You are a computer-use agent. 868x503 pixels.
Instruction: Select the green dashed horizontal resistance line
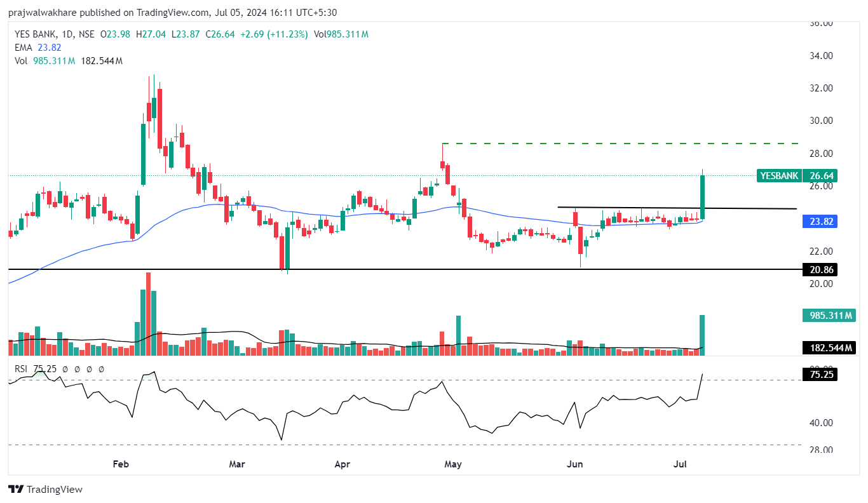604,144
